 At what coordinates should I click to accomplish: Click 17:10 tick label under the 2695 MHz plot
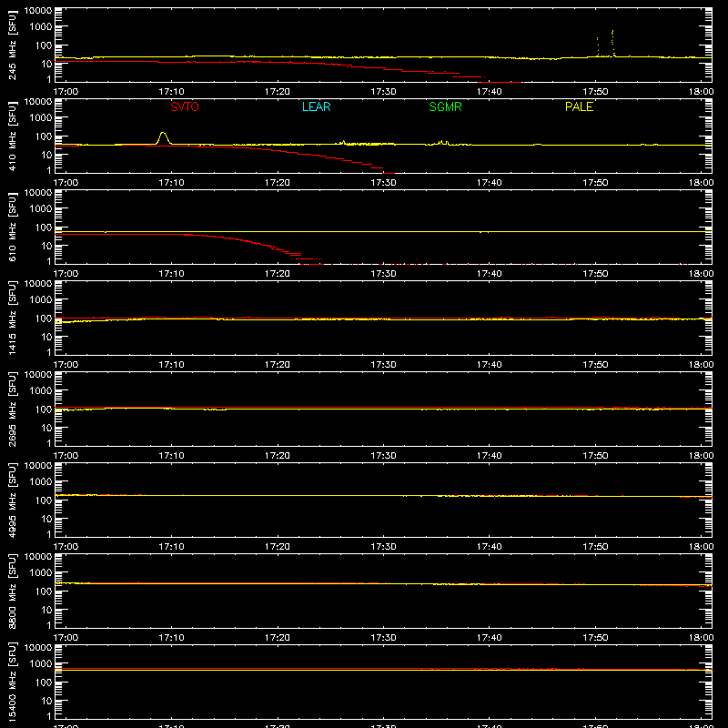(171, 456)
